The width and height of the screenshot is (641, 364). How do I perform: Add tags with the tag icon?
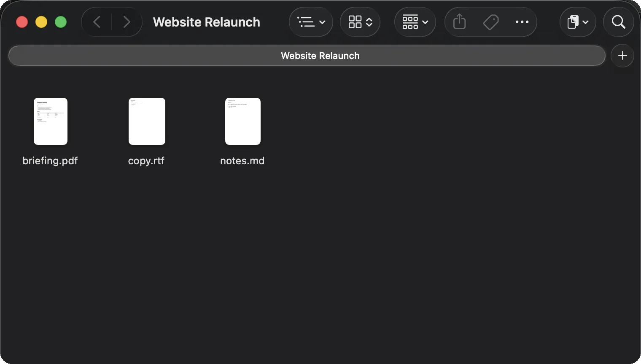(x=491, y=22)
